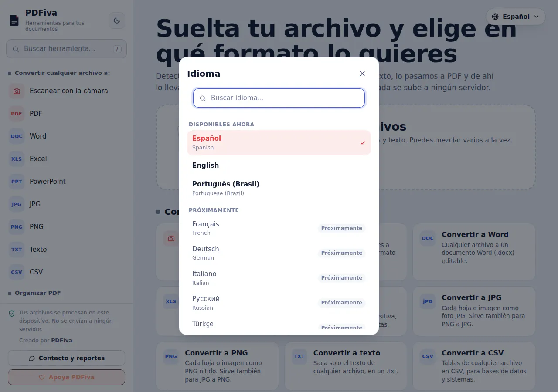Select the PowerPoint label in sidebar
This screenshot has height=392, width=558.
[x=48, y=182]
